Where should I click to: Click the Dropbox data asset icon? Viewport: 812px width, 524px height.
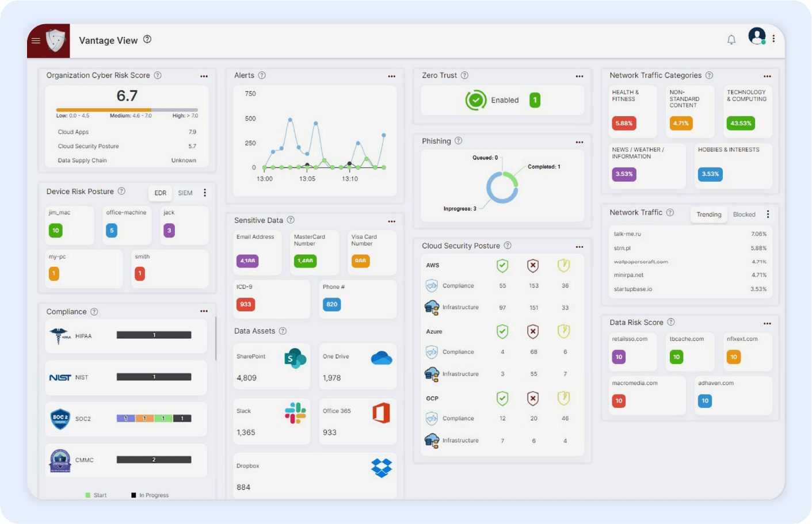tap(381, 468)
